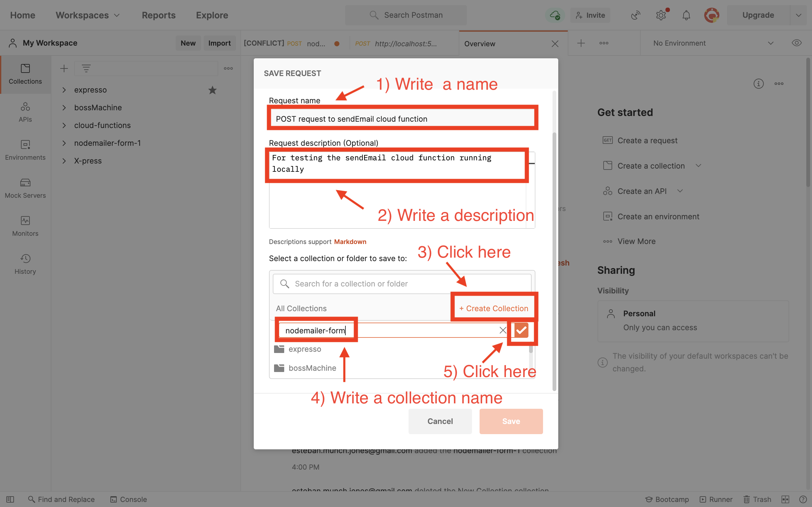Open Postman settings gear
The width and height of the screenshot is (812, 507).
point(661,15)
